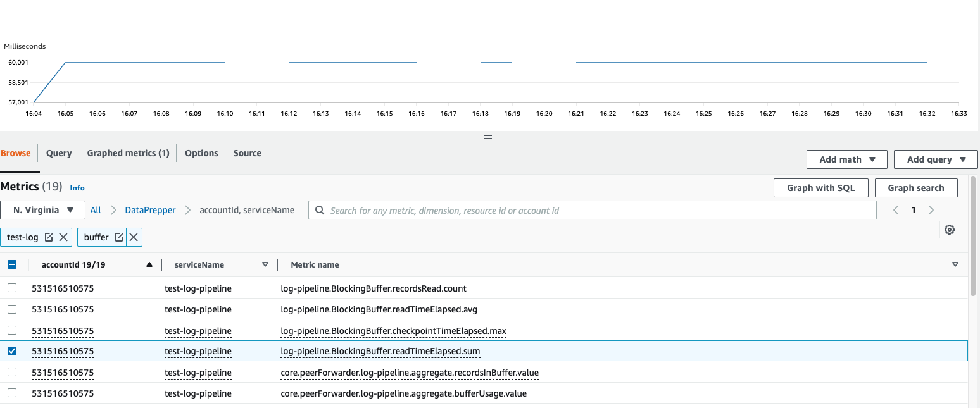Sort by the accountId column arrow
Image resolution: width=980 pixels, height=408 pixels.
point(149,264)
